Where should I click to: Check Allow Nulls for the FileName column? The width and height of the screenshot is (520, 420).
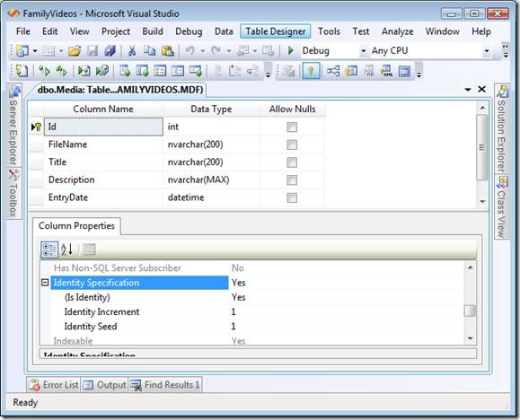point(292,144)
